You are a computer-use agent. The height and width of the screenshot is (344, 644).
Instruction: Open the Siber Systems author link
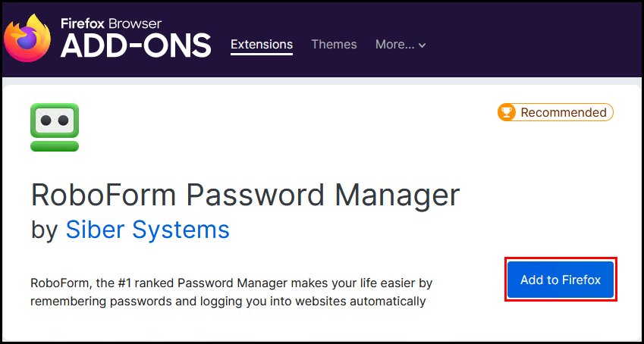pos(147,229)
